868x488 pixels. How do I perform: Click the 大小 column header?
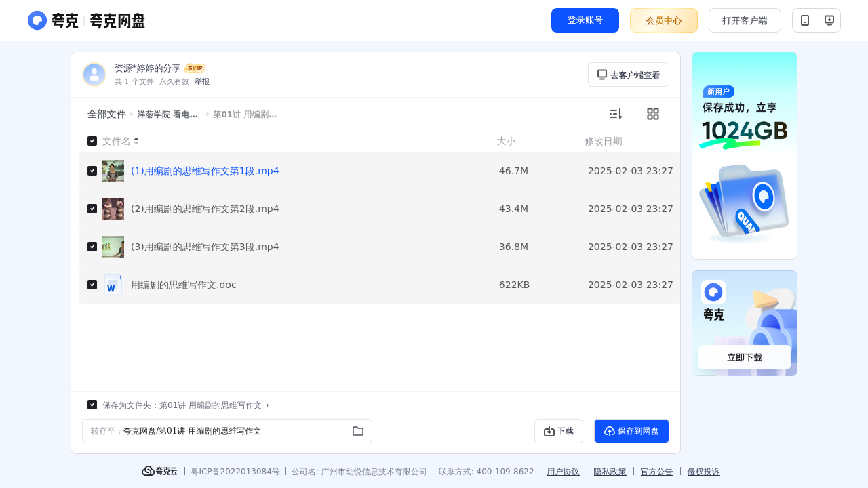506,141
